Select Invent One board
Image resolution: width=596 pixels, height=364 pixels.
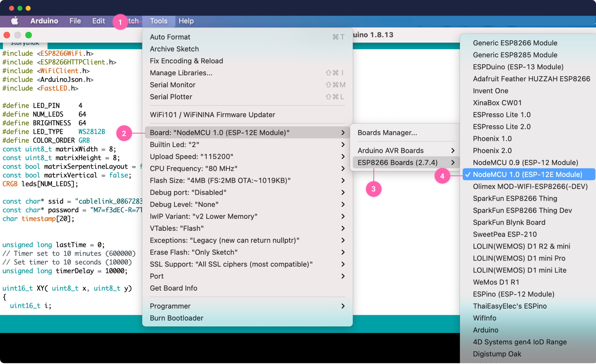[x=529, y=91]
